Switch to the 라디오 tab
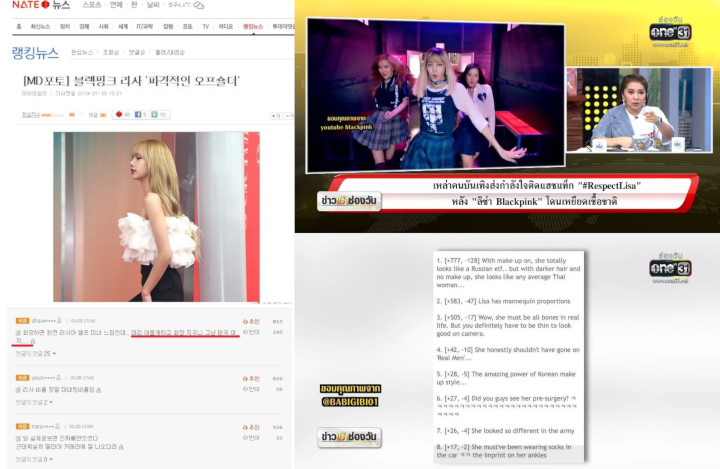Viewport: 720px width, 469px height. click(x=226, y=27)
